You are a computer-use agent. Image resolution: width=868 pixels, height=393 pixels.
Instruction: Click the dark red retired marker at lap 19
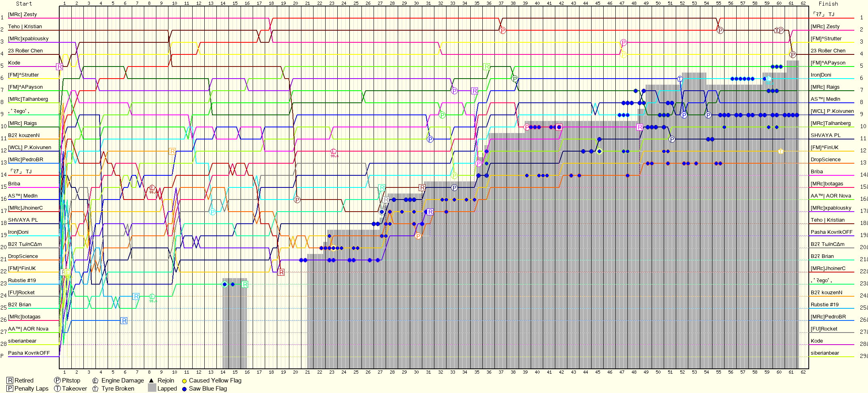click(x=281, y=272)
